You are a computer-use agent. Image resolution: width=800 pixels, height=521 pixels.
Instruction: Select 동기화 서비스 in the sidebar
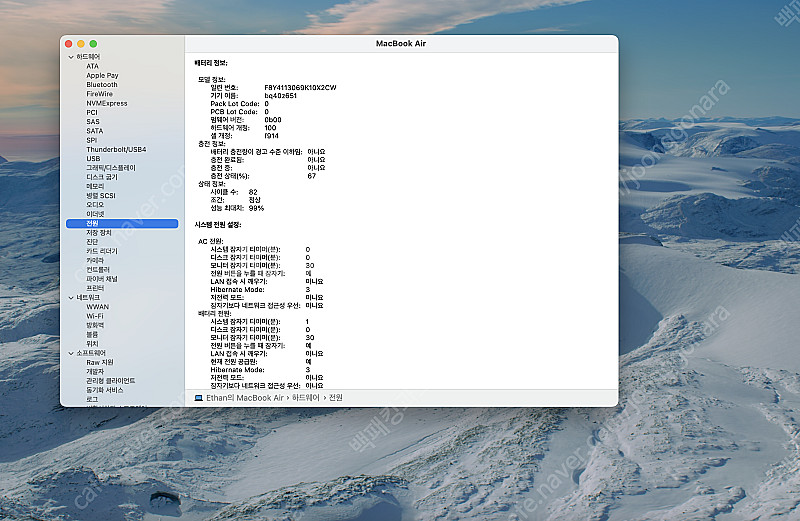tap(105, 390)
